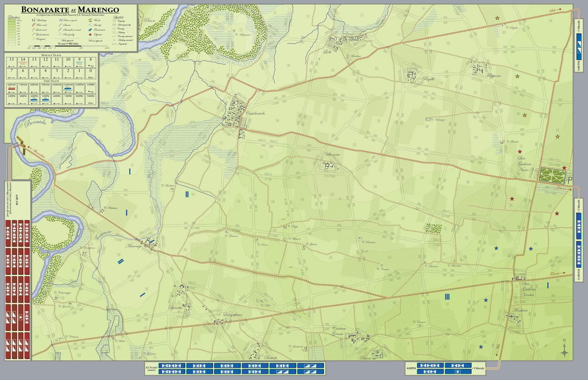Click the Castelceriolo town label
The width and height of the screenshot is (588, 380).
click(x=255, y=114)
